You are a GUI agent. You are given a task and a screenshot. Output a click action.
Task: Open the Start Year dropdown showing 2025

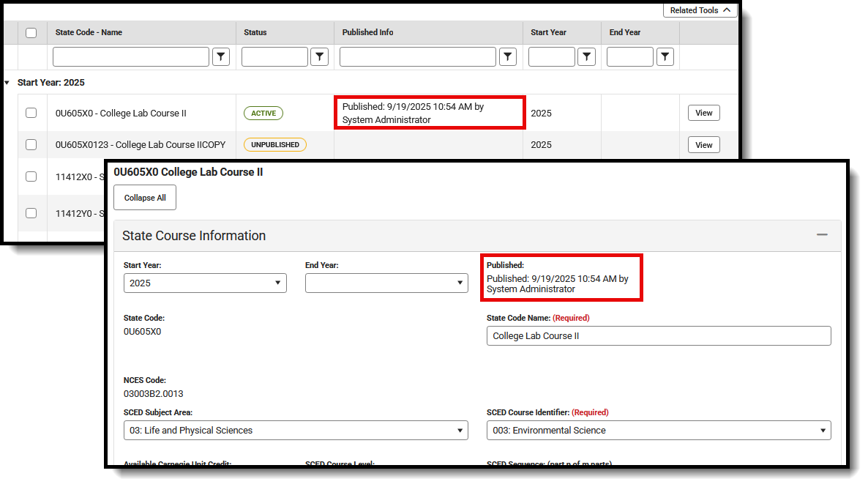tap(205, 283)
